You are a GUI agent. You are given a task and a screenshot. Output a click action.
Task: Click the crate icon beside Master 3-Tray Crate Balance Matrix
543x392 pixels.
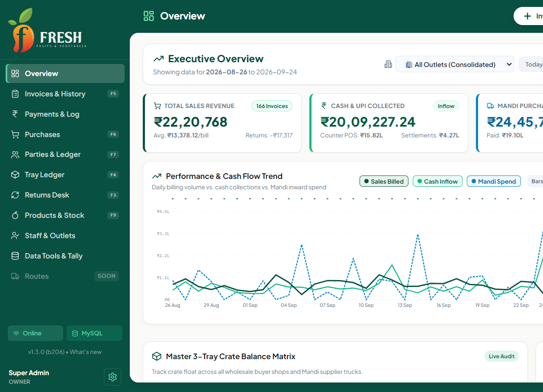(x=157, y=357)
